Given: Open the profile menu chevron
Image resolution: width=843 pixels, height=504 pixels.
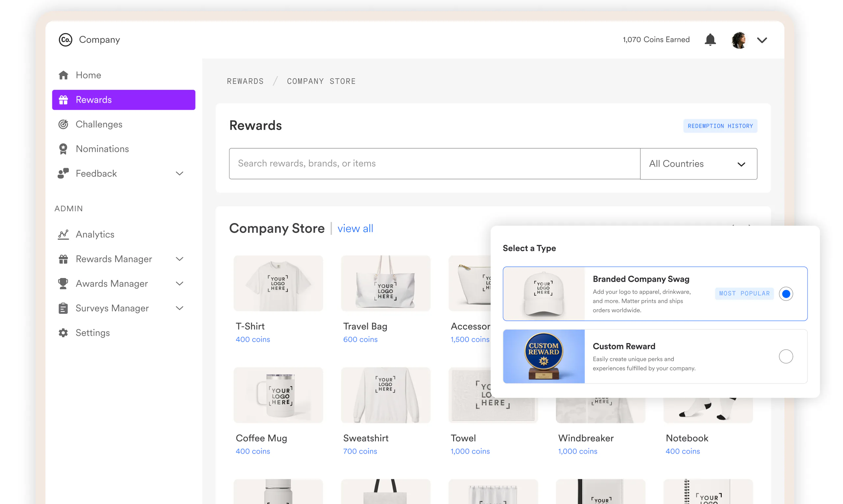Looking at the screenshot, I should tap(762, 40).
